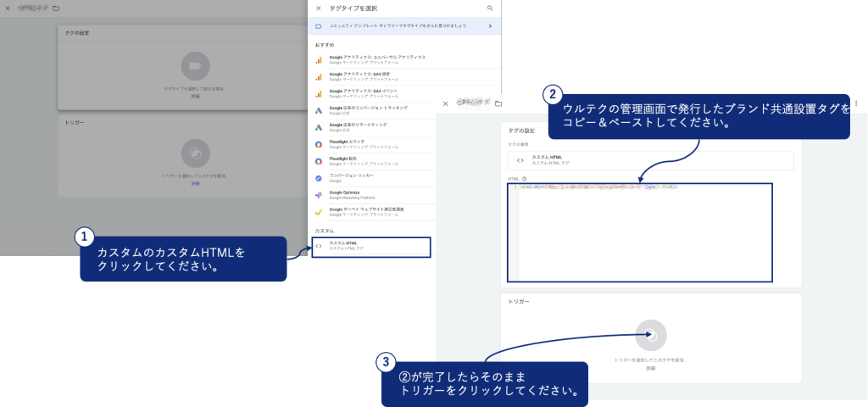Open the タグの種類 カスタム HTML selector
Image resolution: width=868 pixels, height=407 pixels.
[650, 160]
